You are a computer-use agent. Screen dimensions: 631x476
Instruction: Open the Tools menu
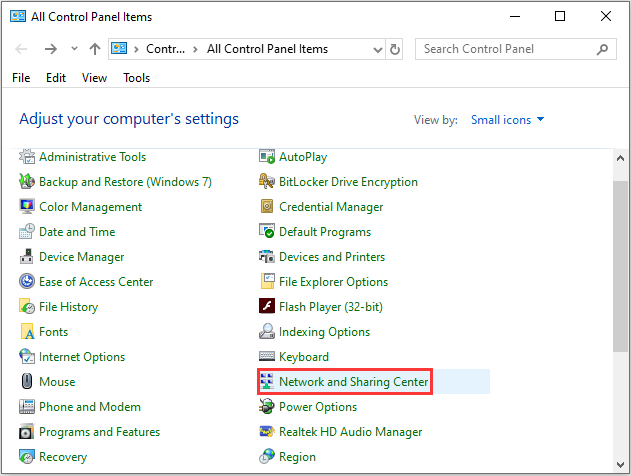click(137, 78)
